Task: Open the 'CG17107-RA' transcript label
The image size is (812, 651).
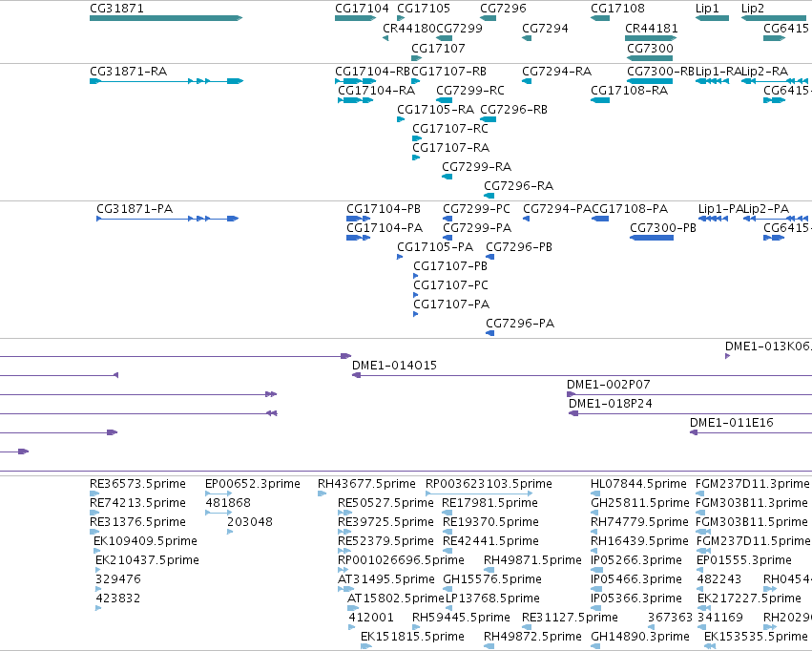Action: [x=450, y=148]
